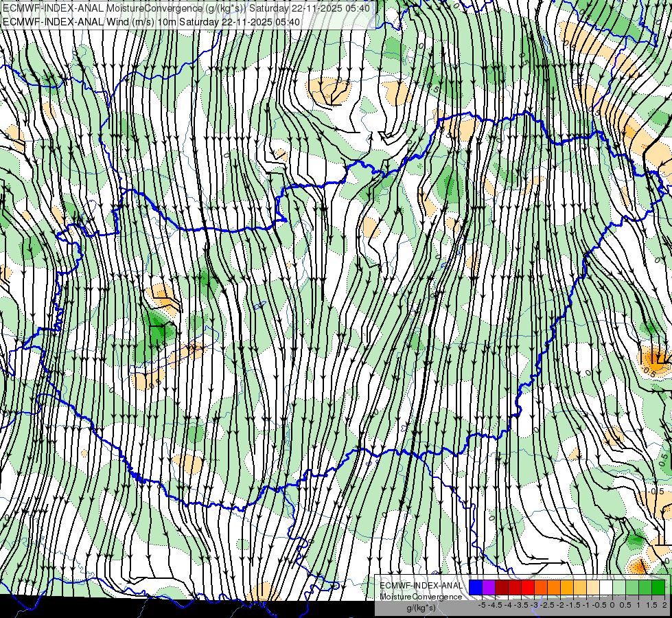Click 'ECMWF-INDEX-ANAL' label in the legend box
The width and height of the screenshot is (672, 618).
click(421, 586)
